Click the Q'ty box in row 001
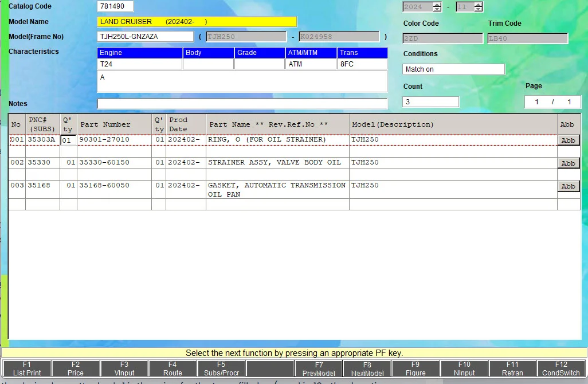588x384 pixels. tap(68, 140)
